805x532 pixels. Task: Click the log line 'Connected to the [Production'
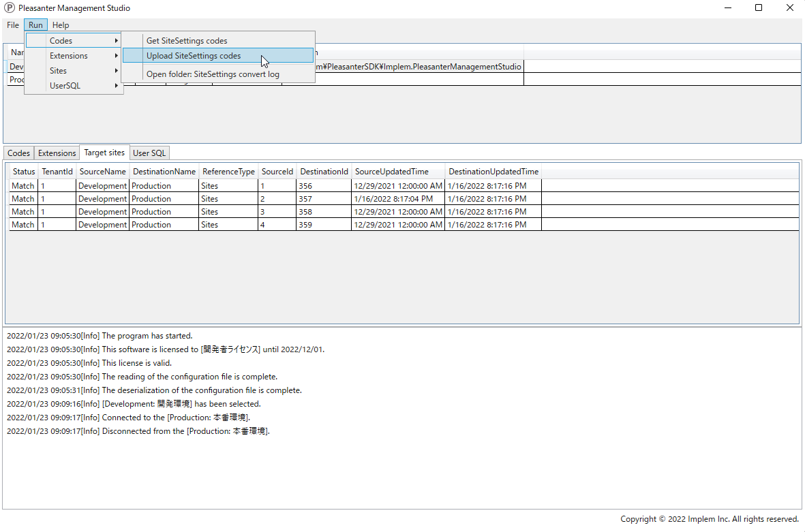128,418
